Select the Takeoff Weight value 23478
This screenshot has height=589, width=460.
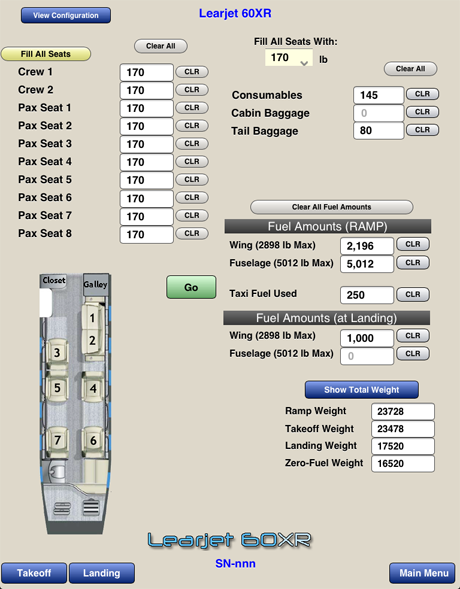coord(403,429)
